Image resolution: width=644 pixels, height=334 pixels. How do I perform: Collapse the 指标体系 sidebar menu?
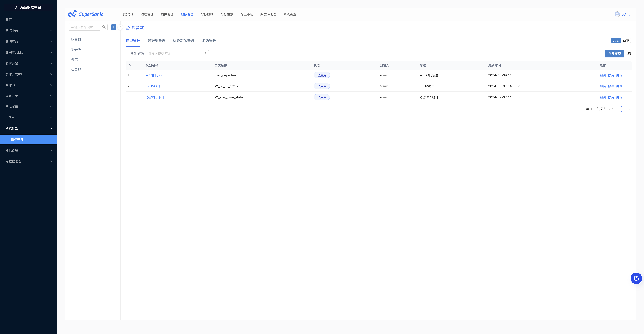pos(28,128)
